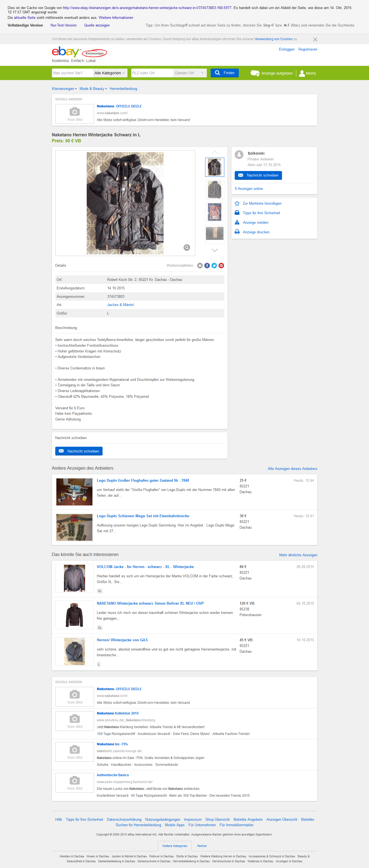Click warning triangle icon to report the ad
Image resolution: width=369 pixels, height=868 pixels.
tap(237, 222)
